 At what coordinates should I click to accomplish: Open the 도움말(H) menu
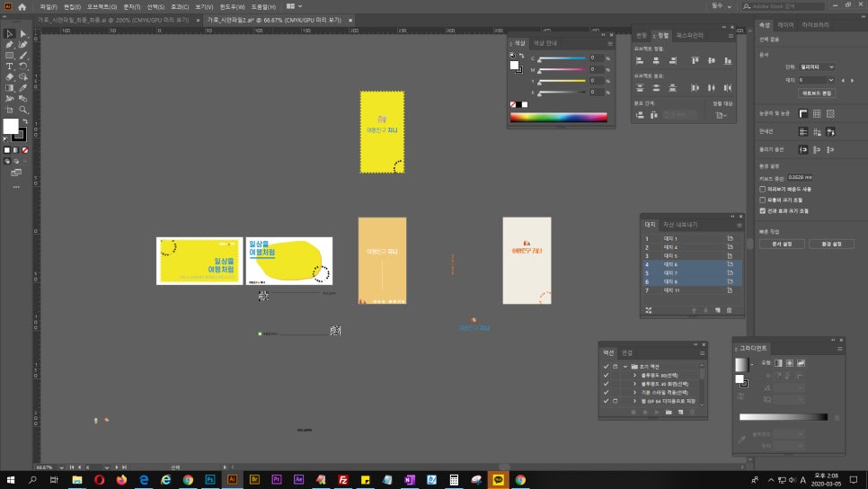(263, 6)
